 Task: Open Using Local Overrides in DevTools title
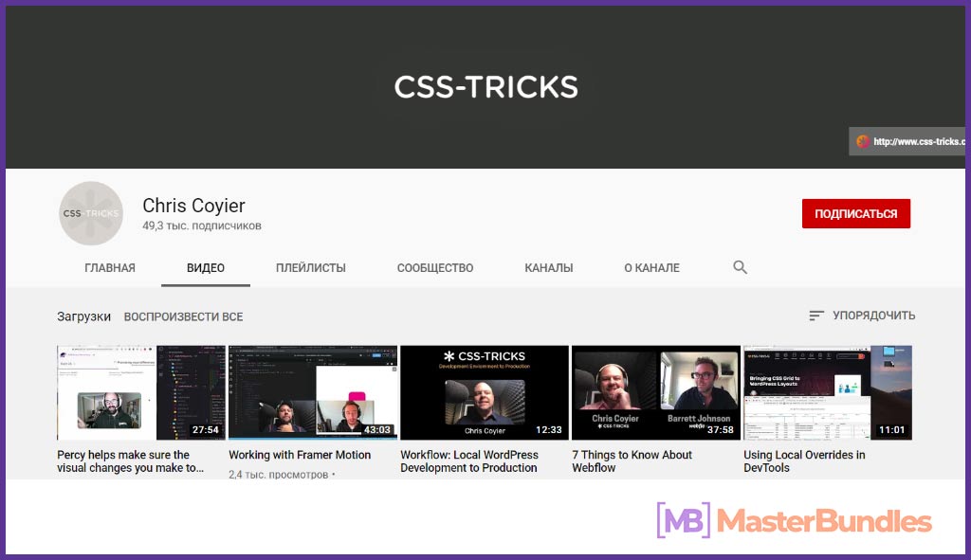coord(804,461)
